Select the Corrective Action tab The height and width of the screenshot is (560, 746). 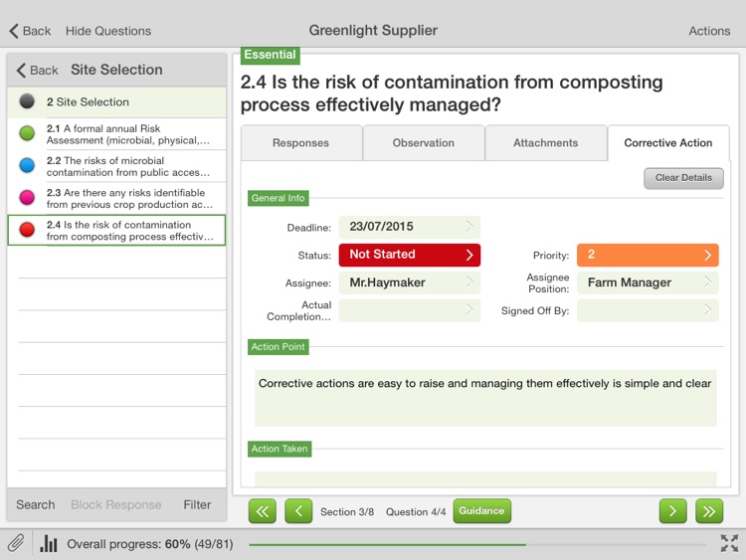pyautogui.click(x=668, y=143)
